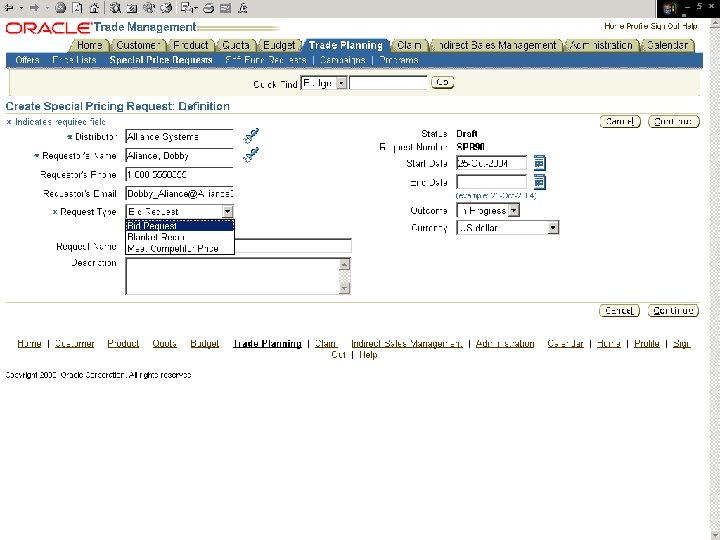720x540 pixels.
Task: Open the Soft Fund Requests subtab
Action: (265, 60)
